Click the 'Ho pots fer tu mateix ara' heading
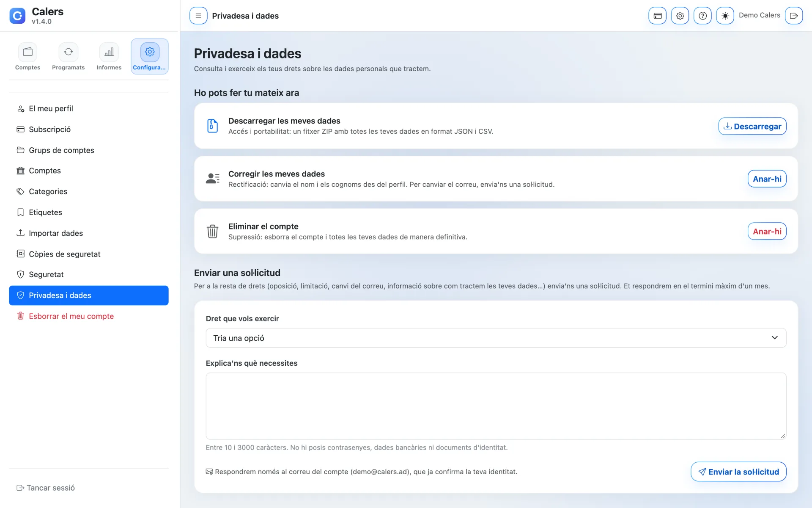Image resolution: width=812 pixels, height=508 pixels. coord(246,93)
